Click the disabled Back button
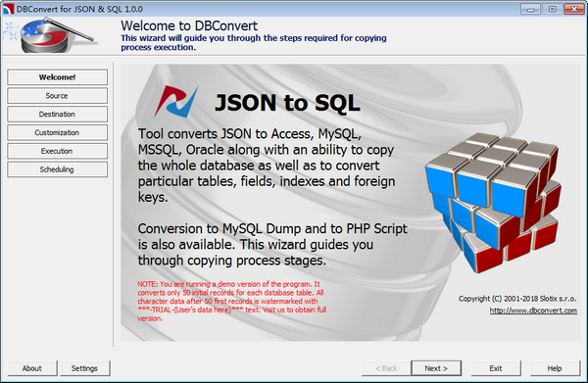Image resolution: width=588 pixels, height=383 pixels. pos(386,368)
